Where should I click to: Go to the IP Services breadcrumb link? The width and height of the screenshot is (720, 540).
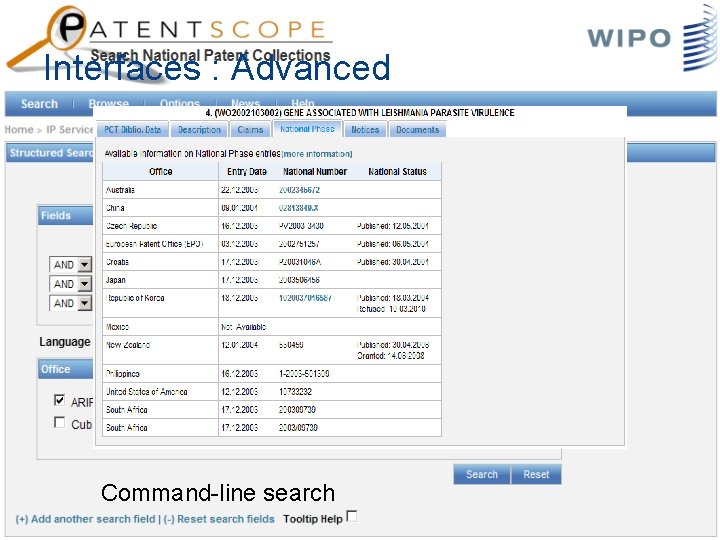(70, 129)
